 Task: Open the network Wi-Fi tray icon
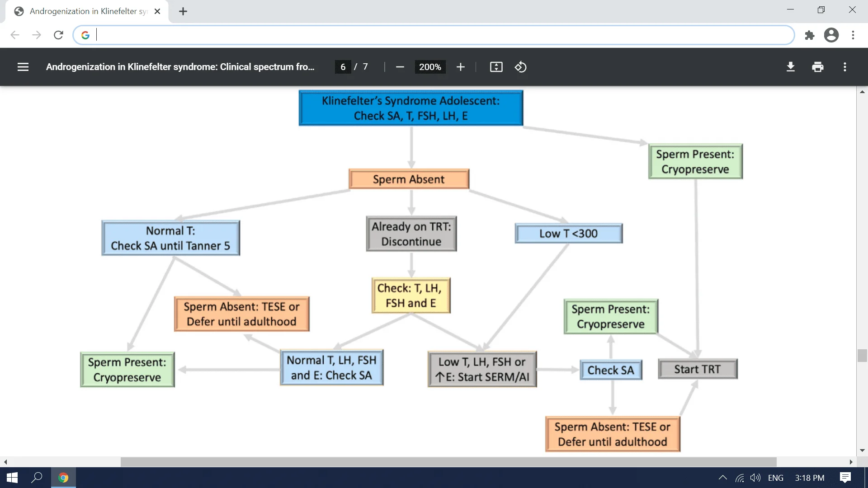click(x=740, y=478)
